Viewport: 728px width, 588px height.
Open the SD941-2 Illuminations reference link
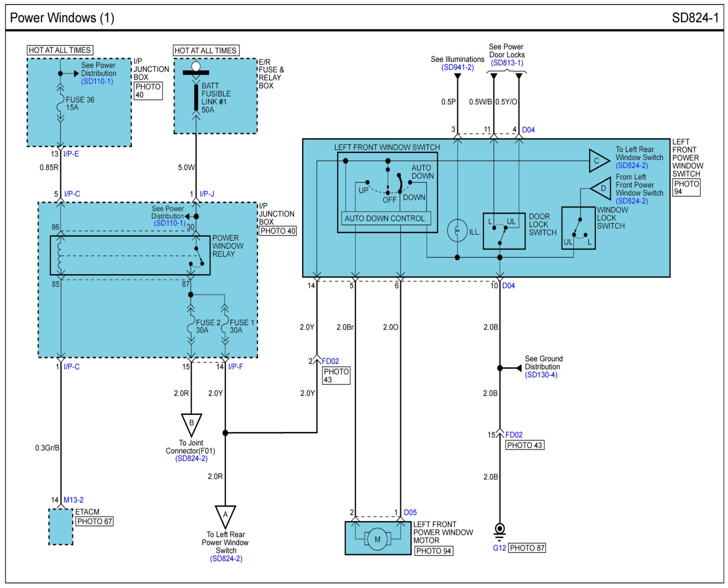pos(457,67)
